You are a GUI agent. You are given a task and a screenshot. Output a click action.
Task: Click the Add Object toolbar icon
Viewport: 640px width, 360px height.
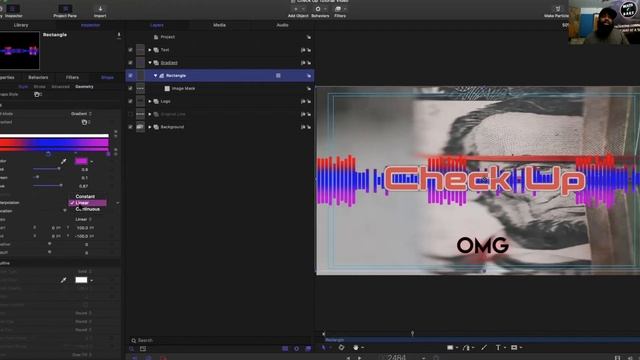(298, 11)
